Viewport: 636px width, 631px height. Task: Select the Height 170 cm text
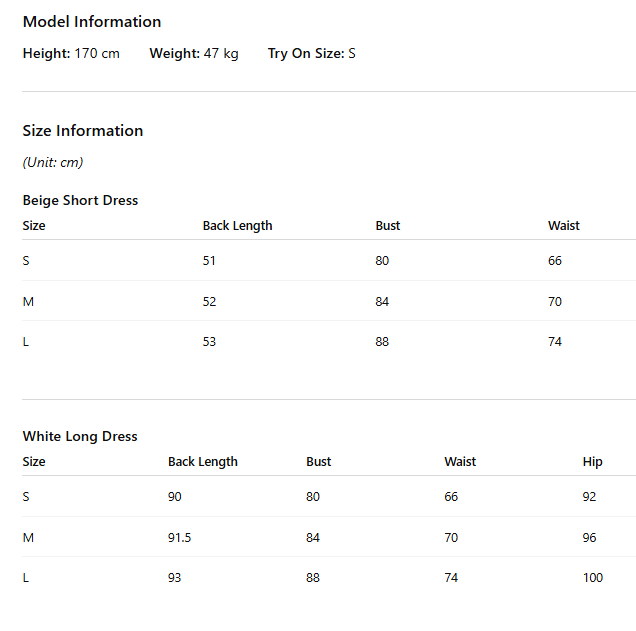(x=71, y=54)
